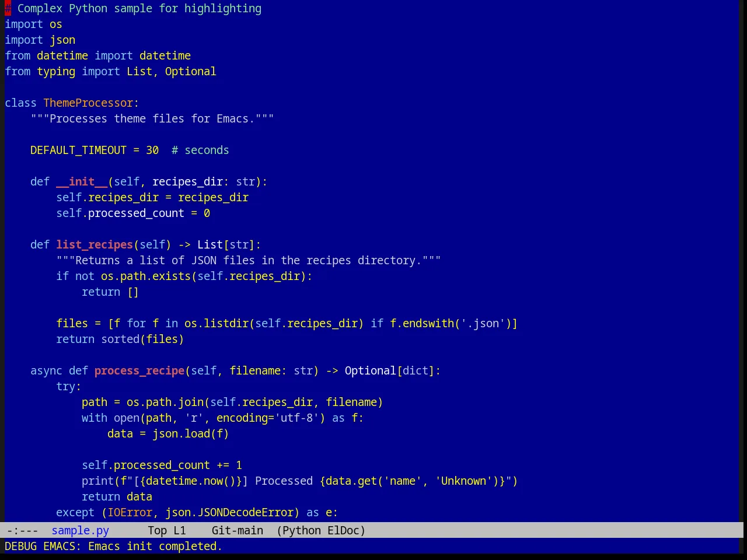Screen dimensions: 747x560
Task: Click the class name ThemeProcessor
Action: point(88,103)
